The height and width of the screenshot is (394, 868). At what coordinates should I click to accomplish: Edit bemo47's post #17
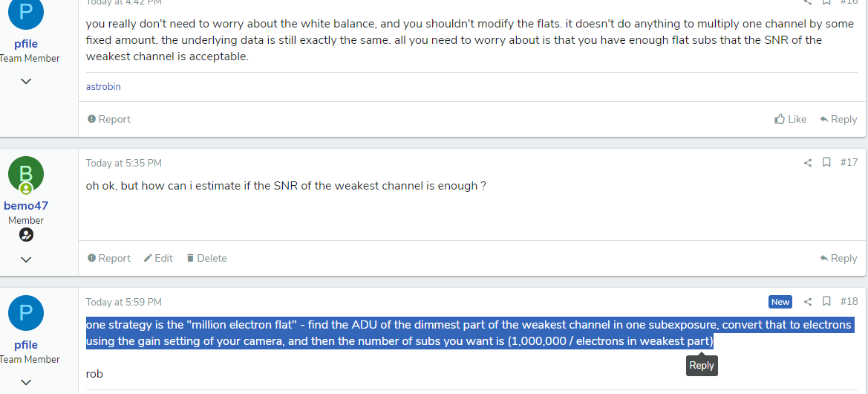point(158,258)
